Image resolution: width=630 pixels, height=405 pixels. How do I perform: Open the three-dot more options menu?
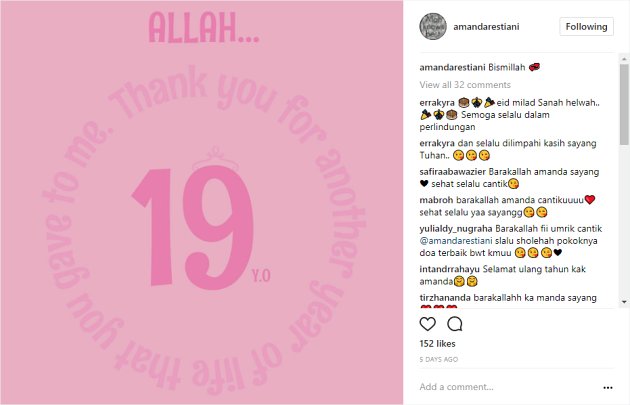pyautogui.click(x=608, y=387)
